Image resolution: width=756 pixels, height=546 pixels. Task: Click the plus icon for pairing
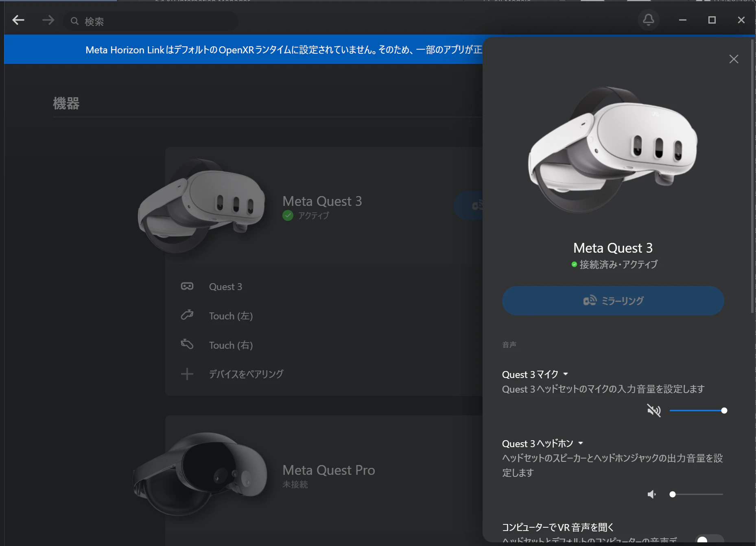187,374
